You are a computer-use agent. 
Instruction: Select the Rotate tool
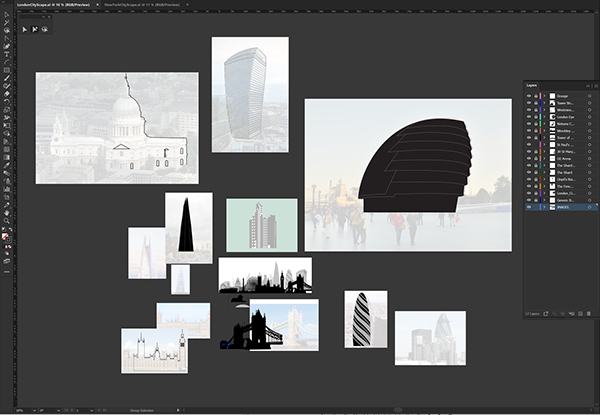tap(7, 101)
